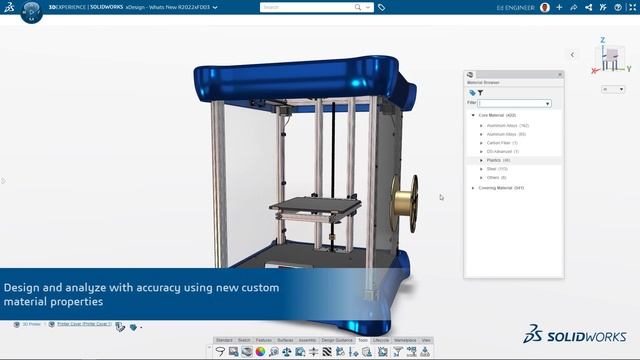Collapse the Core Material tree node
The height and width of the screenshot is (360, 640).
(x=473, y=116)
